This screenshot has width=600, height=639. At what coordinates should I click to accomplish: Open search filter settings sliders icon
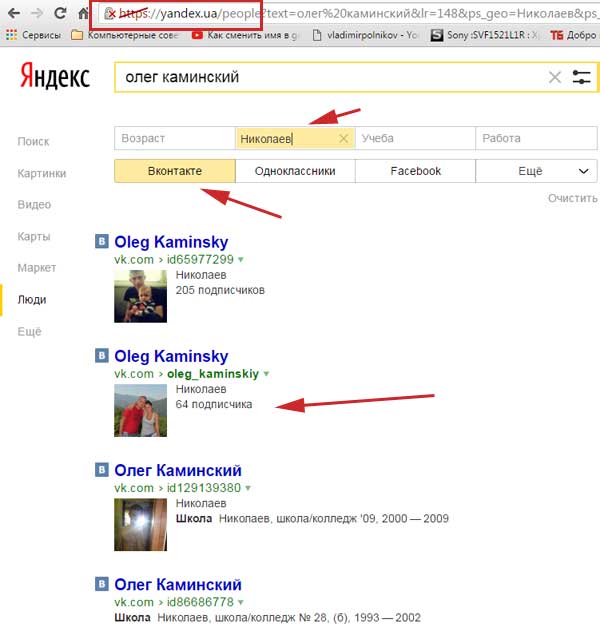point(581,77)
